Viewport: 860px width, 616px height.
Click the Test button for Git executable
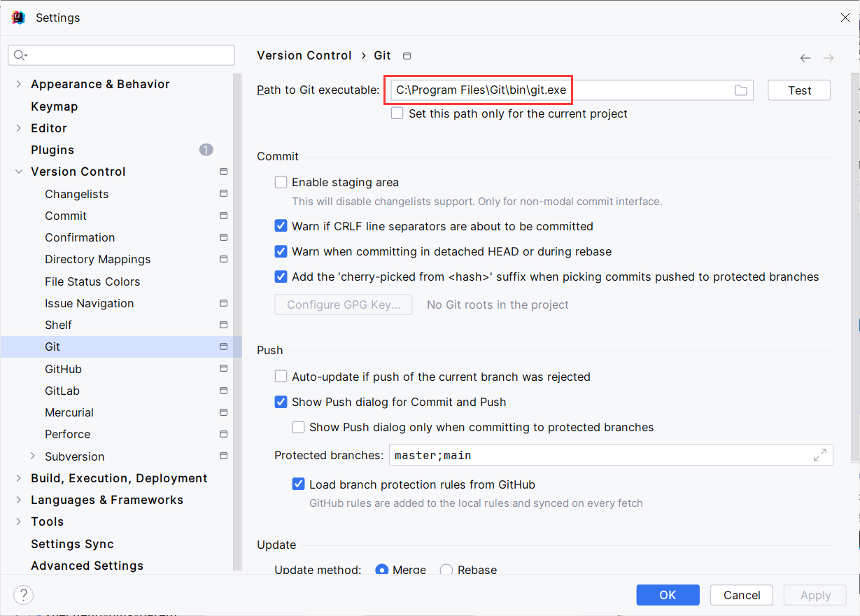tap(799, 90)
